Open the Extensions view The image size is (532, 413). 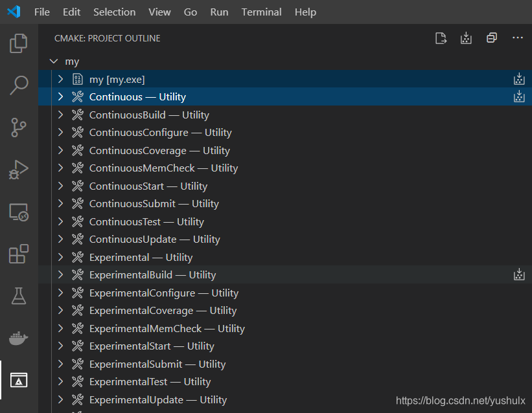[19, 254]
